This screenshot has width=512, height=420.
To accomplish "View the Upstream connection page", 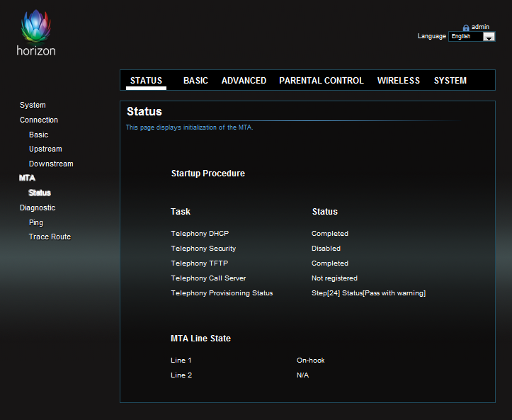I will (x=45, y=149).
